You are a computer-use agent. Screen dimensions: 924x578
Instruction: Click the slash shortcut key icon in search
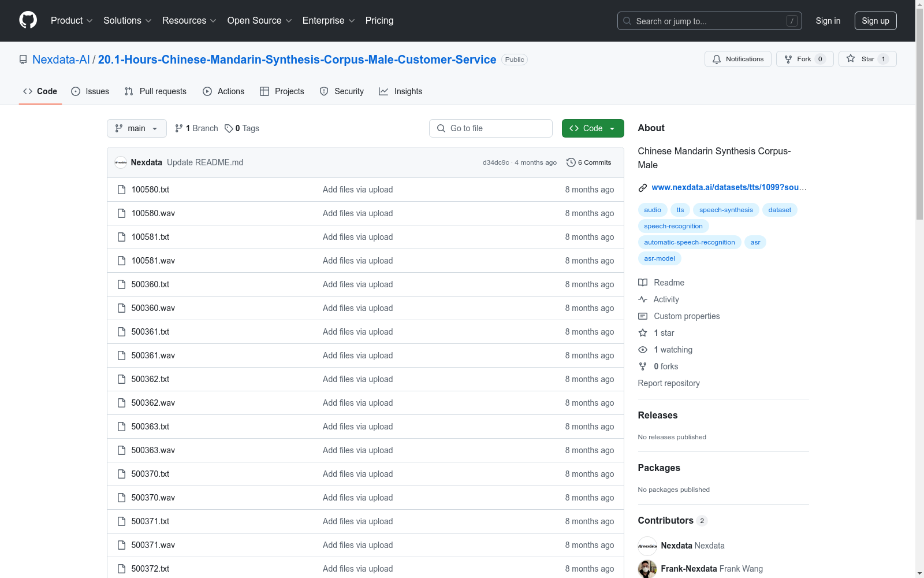792,21
